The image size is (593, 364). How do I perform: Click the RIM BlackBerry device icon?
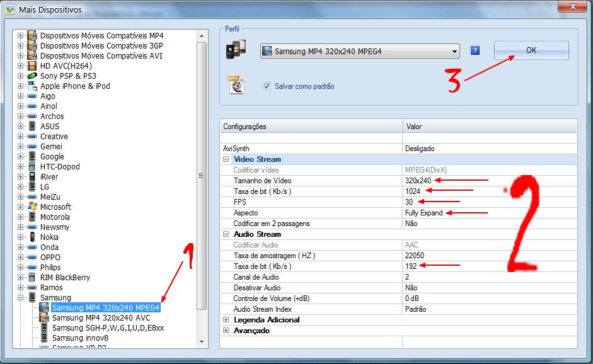(x=32, y=278)
